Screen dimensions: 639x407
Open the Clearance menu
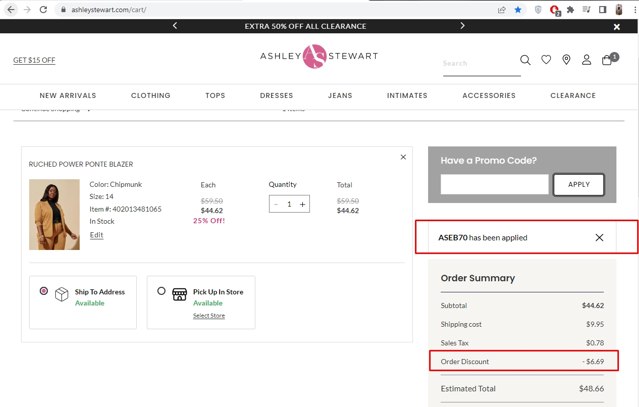pyautogui.click(x=573, y=95)
